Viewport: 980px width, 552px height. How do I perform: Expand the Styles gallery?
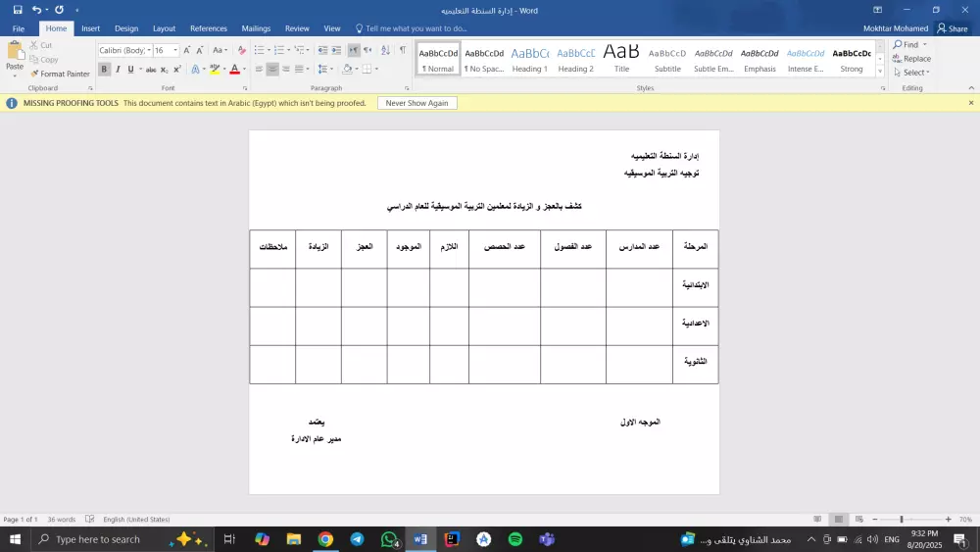tap(880, 72)
